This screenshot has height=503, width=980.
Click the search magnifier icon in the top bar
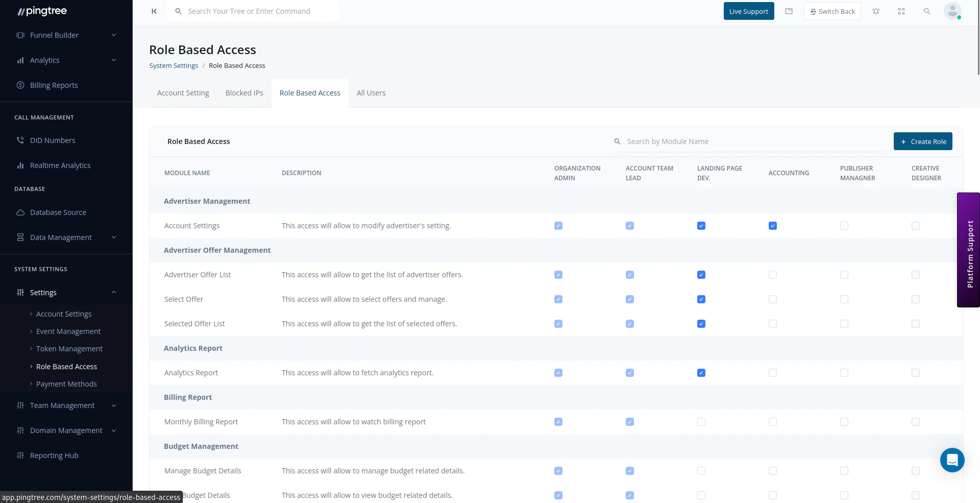(927, 11)
